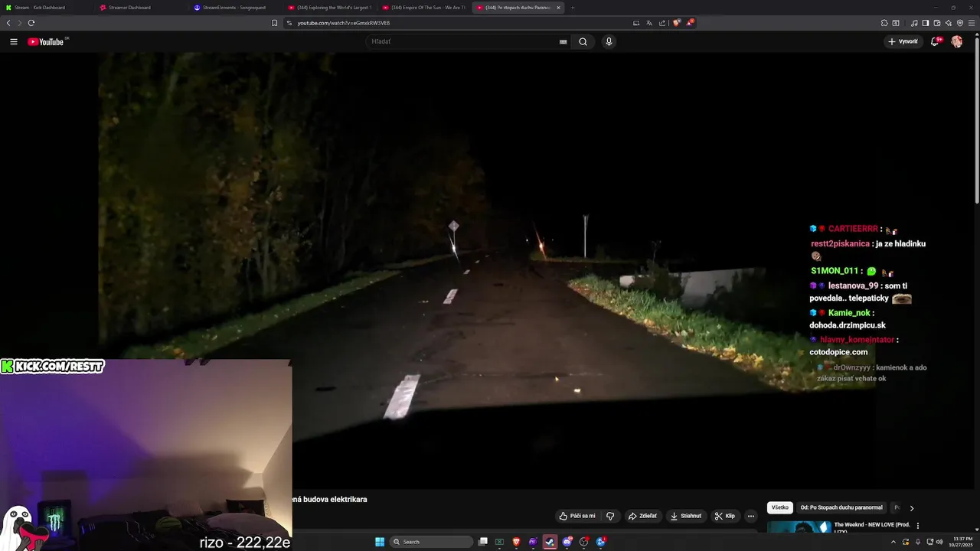Open the browser extensions puzzle icon

[x=884, y=23]
